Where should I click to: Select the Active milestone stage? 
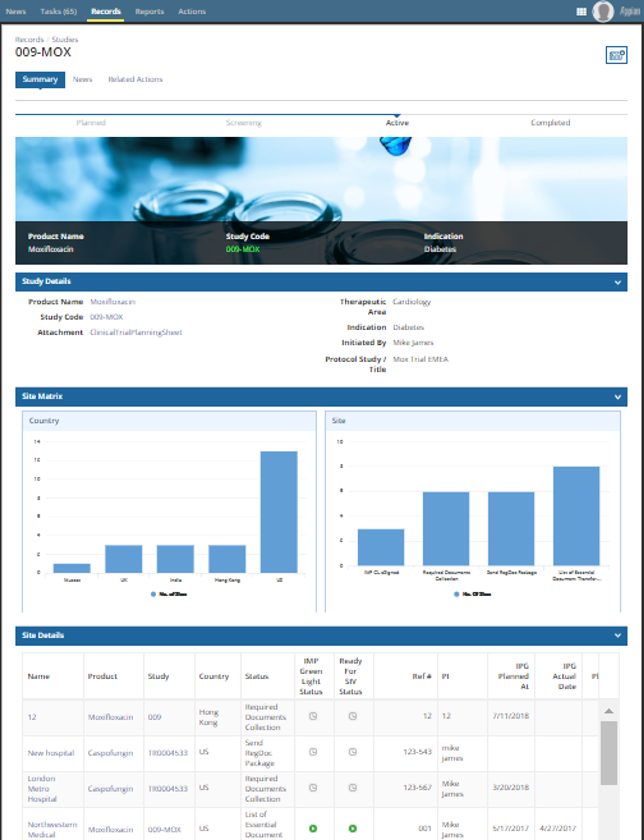(397, 123)
